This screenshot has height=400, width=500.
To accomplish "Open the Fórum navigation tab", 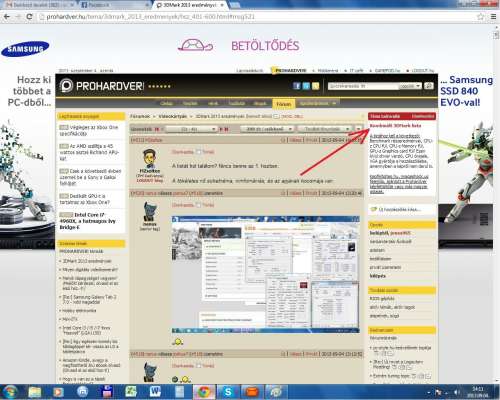I will pos(284,104).
